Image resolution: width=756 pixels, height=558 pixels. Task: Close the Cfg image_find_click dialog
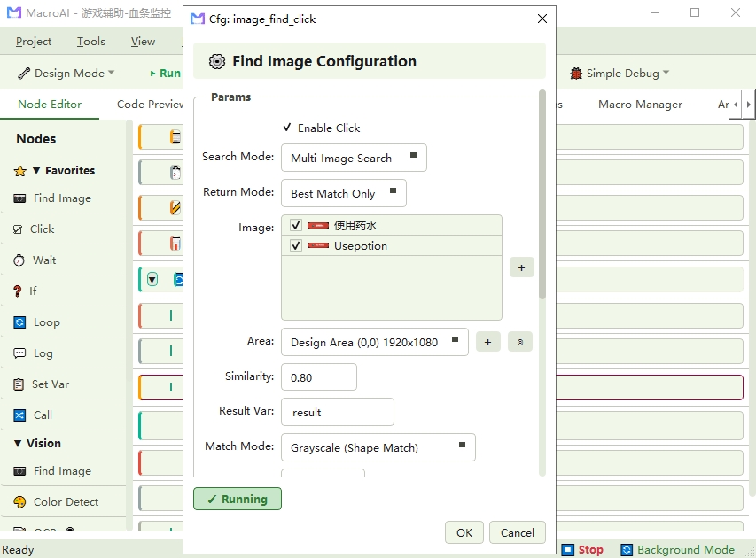(542, 19)
